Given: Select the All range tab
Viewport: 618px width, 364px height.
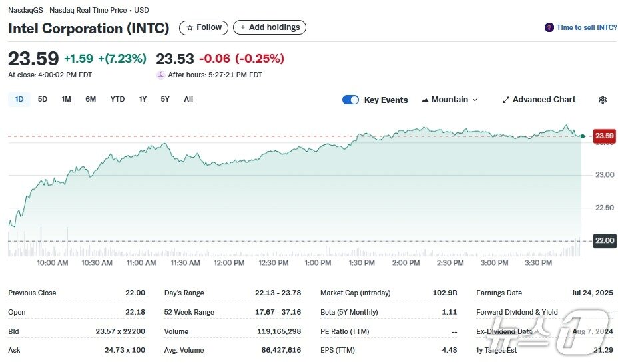Looking at the screenshot, I should (188, 99).
